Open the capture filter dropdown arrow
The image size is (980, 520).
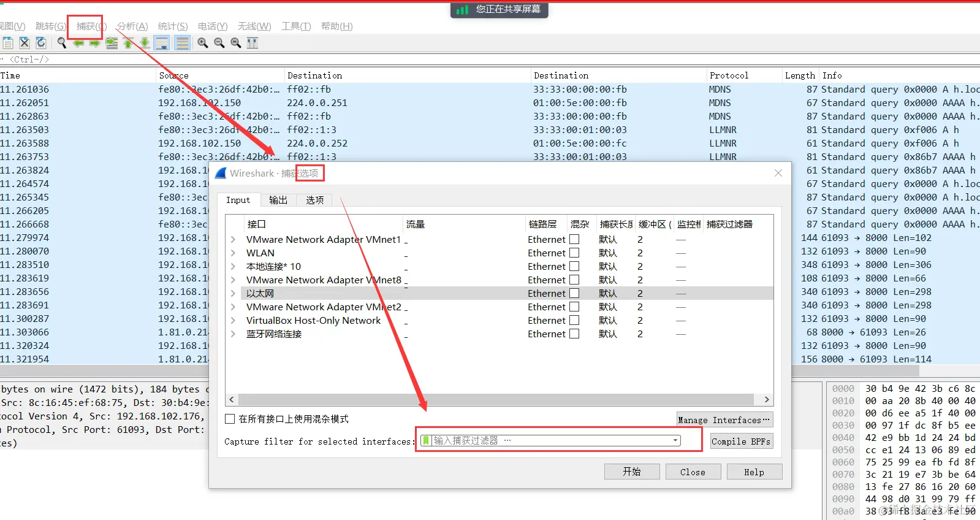click(x=675, y=440)
